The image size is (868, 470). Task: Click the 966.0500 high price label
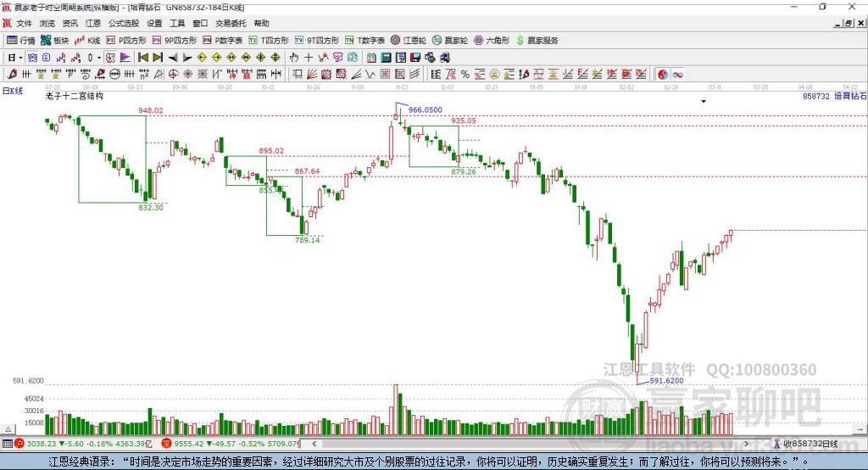click(426, 109)
